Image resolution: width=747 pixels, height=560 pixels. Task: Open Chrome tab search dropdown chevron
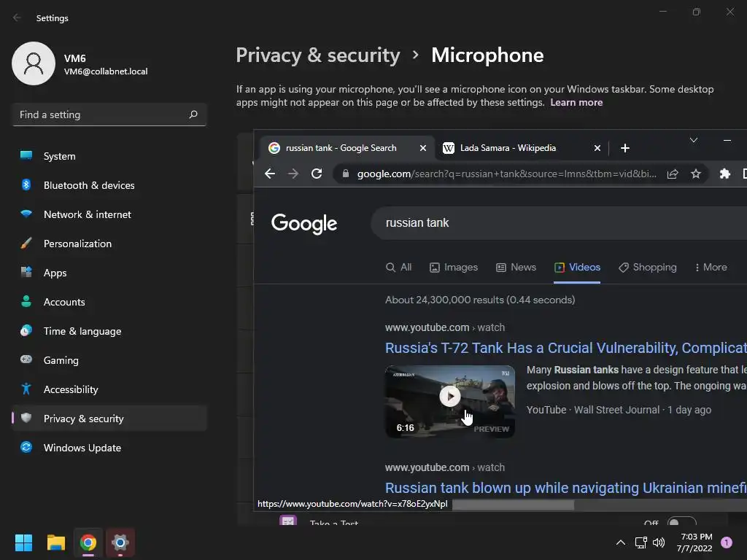click(x=694, y=140)
